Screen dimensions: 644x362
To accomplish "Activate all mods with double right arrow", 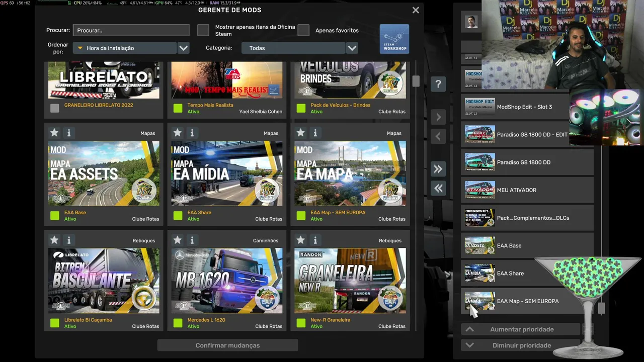I will click(x=438, y=169).
